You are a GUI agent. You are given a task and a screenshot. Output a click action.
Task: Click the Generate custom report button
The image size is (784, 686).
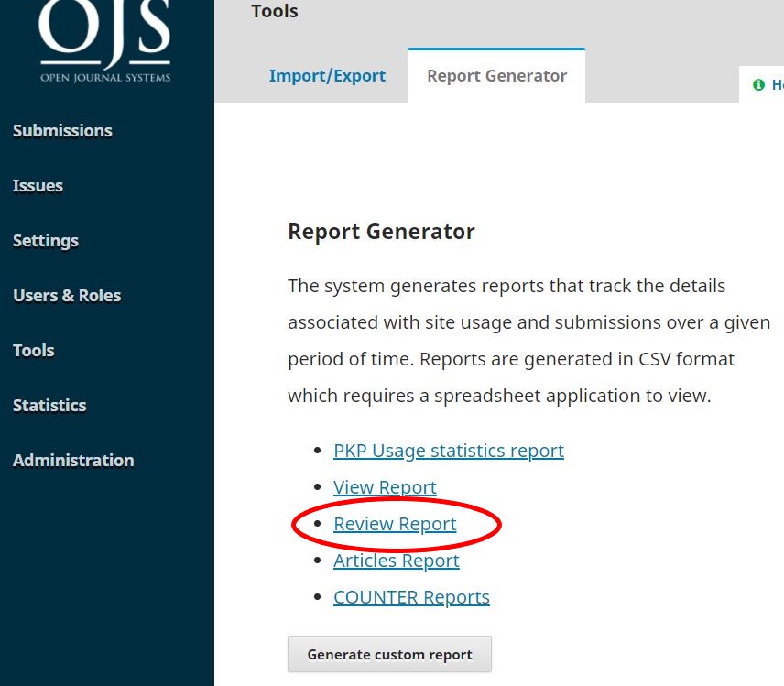tap(389, 654)
